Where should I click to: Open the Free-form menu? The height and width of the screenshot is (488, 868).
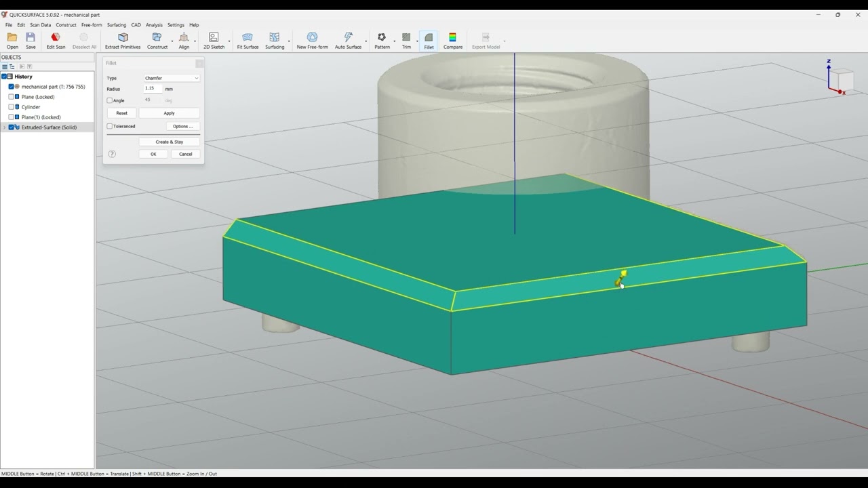92,25
